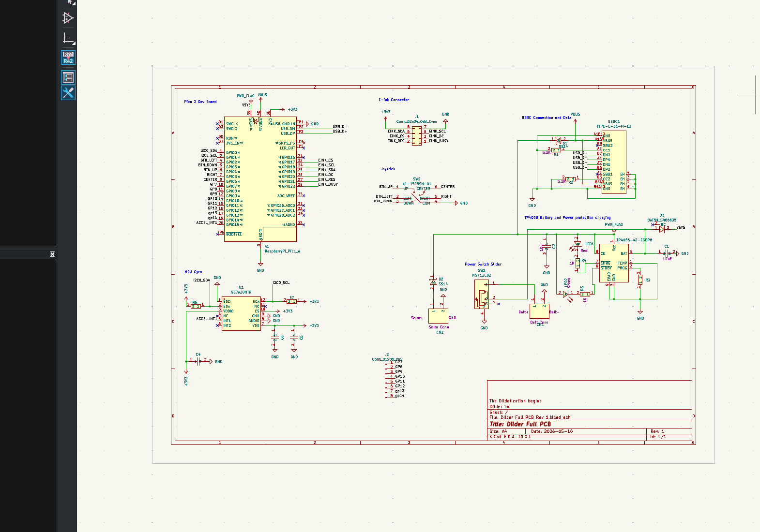Toggle automatic annotation R?? to R42 icon
760x532 pixels.
(x=68, y=58)
